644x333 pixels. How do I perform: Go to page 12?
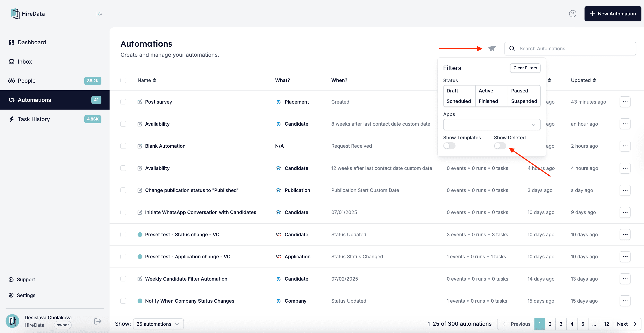[x=606, y=324]
